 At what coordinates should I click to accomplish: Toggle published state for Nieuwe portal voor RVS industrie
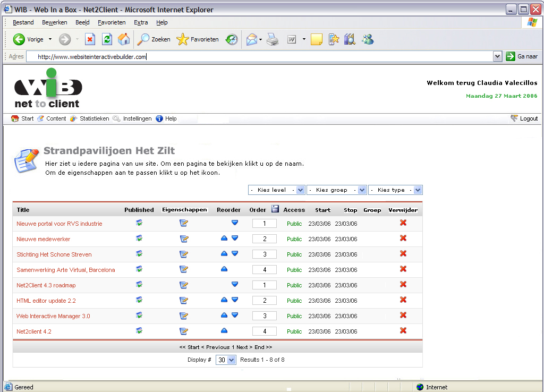139,223
